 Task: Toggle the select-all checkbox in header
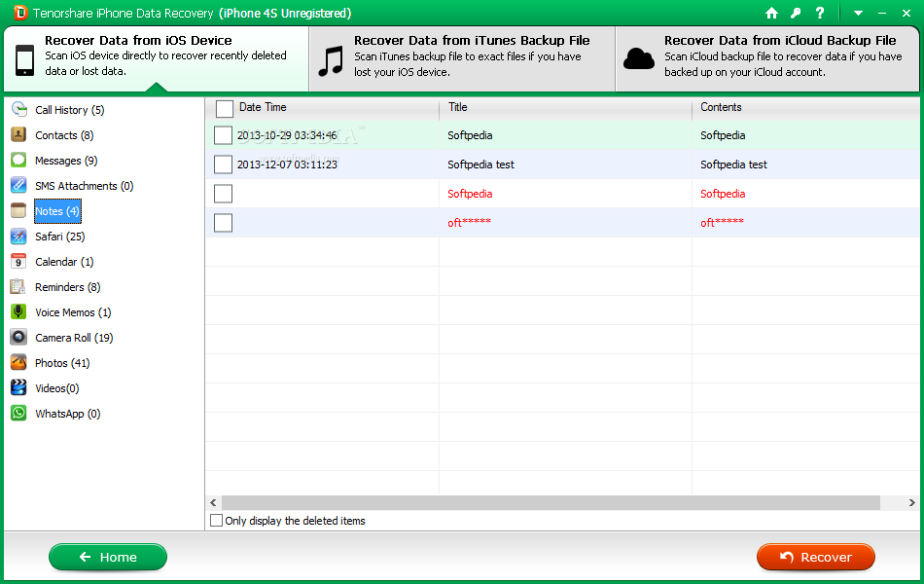tap(225, 109)
